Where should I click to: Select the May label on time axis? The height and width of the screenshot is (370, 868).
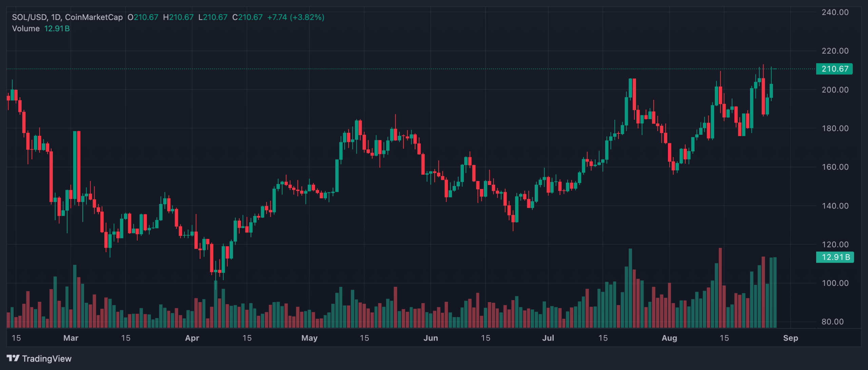pyautogui.click(x=309, y=338)
